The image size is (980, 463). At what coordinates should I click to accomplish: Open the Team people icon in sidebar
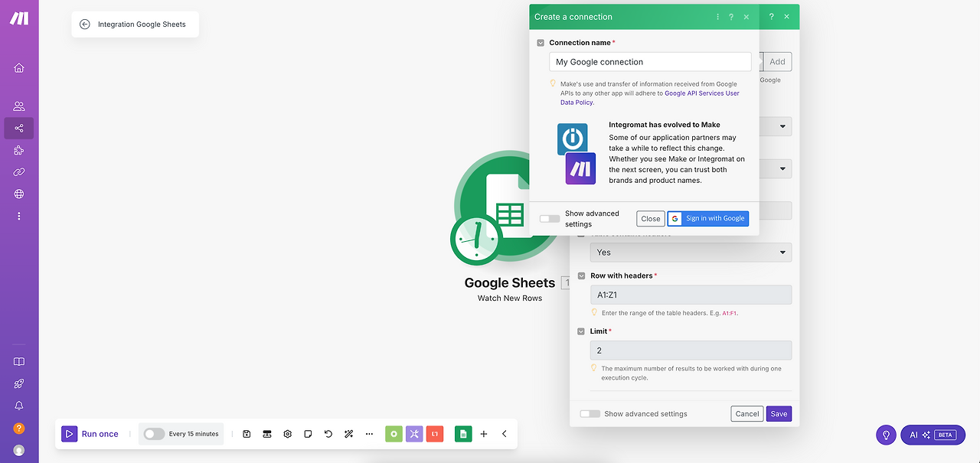(19, 106)
